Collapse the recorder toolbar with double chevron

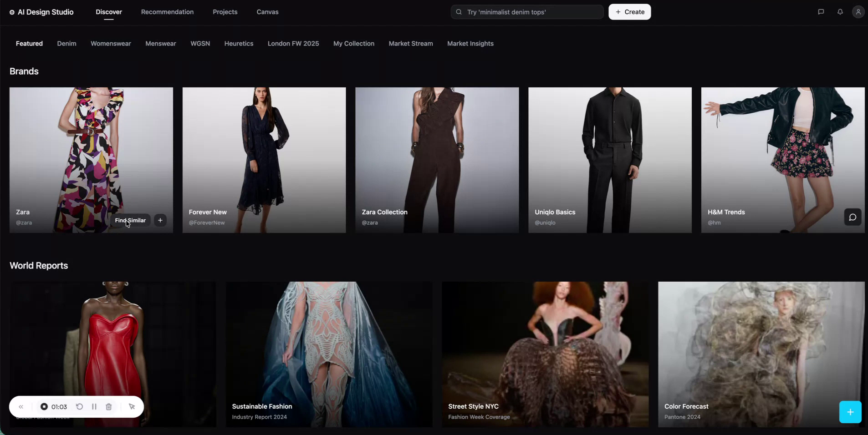pyautogui.click(x=21, y=407)
